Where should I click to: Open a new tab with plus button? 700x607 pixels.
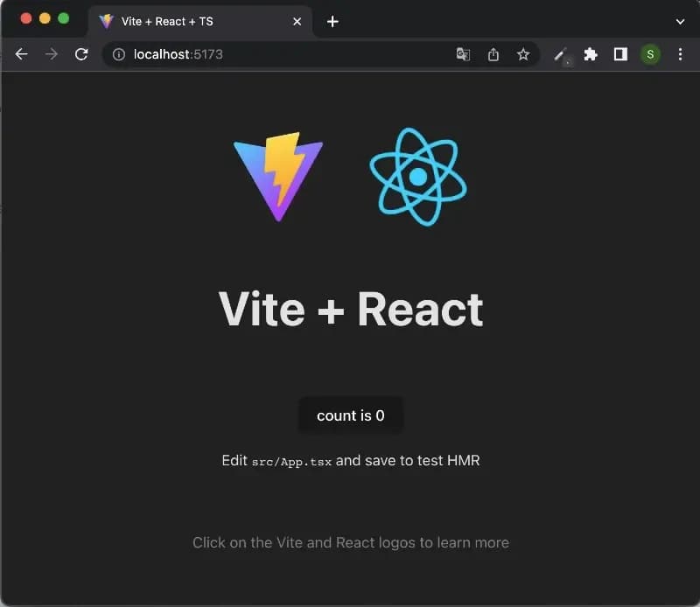click(x=332, y=21)
